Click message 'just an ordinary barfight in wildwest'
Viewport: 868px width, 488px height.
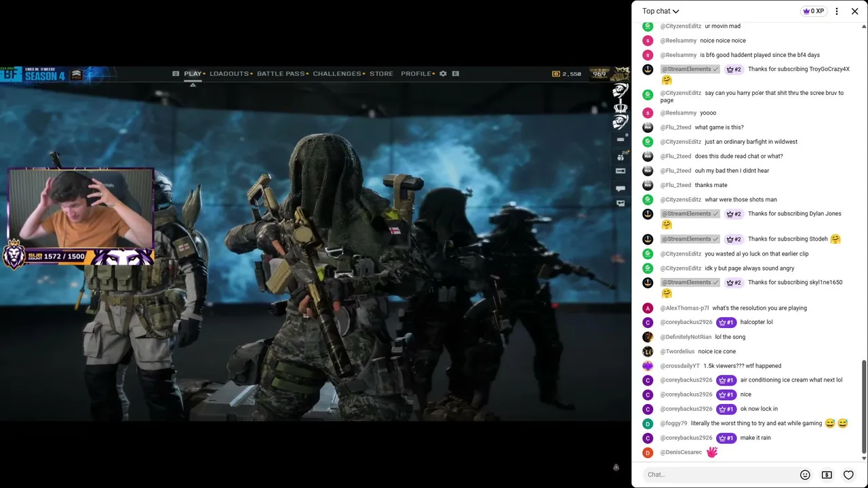click(x=751, y=142)
